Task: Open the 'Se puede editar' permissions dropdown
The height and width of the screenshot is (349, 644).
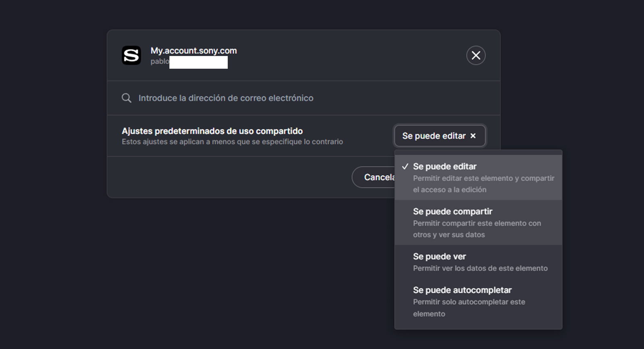Action: (440, 136)
